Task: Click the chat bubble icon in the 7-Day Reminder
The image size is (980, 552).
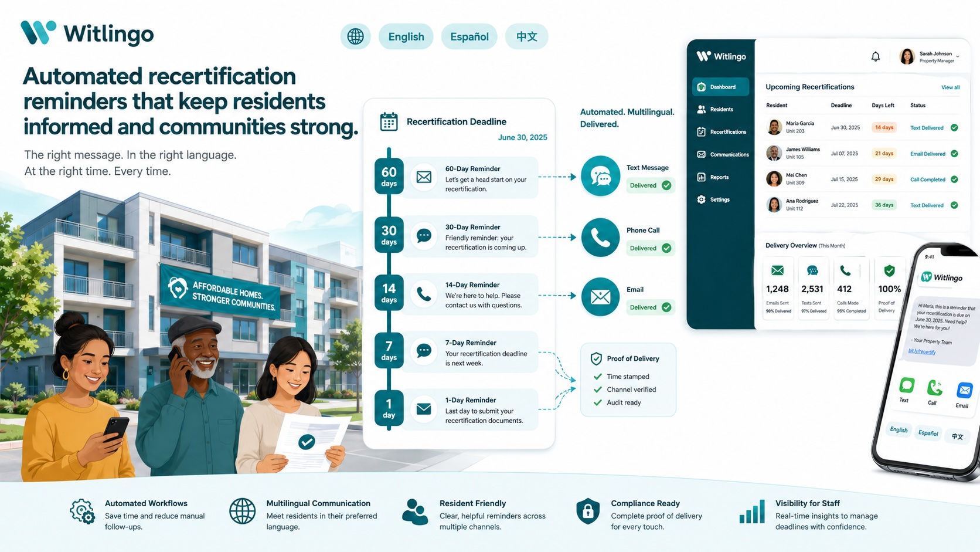Action: (424, 351)
